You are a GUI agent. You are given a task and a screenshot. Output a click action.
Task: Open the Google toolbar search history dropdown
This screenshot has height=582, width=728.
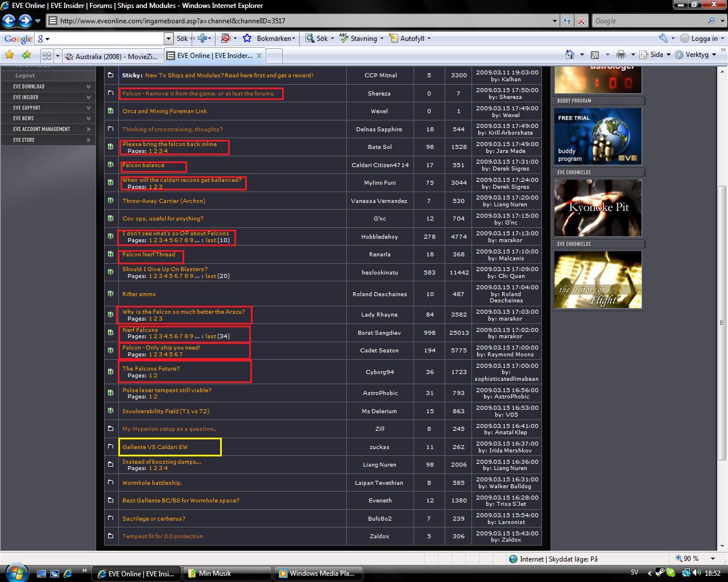pos(168,39)
